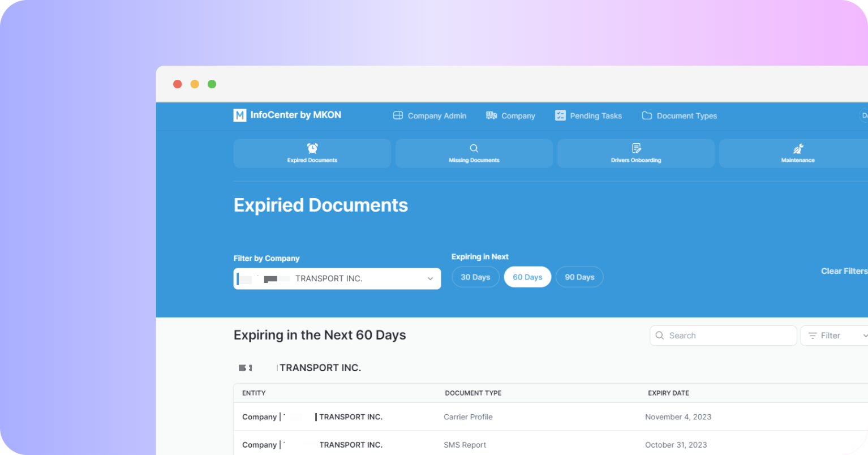Open the Filter by Company dropdown
The image size is (868, 455).
(x=337, y=278)
